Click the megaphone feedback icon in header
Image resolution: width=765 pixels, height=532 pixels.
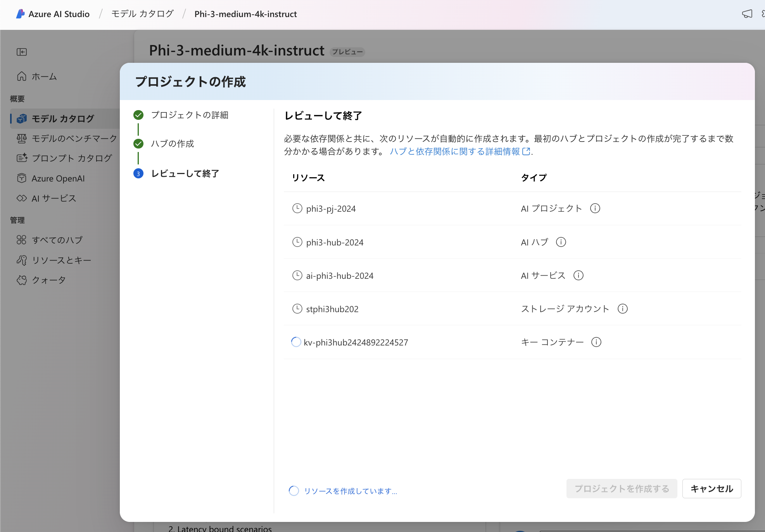click(747, 14)
